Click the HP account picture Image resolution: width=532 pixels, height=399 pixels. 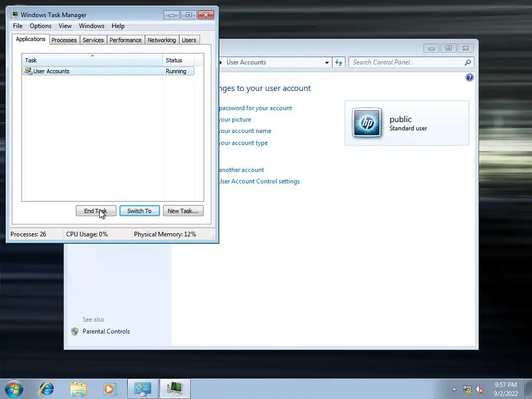(367, 123)
